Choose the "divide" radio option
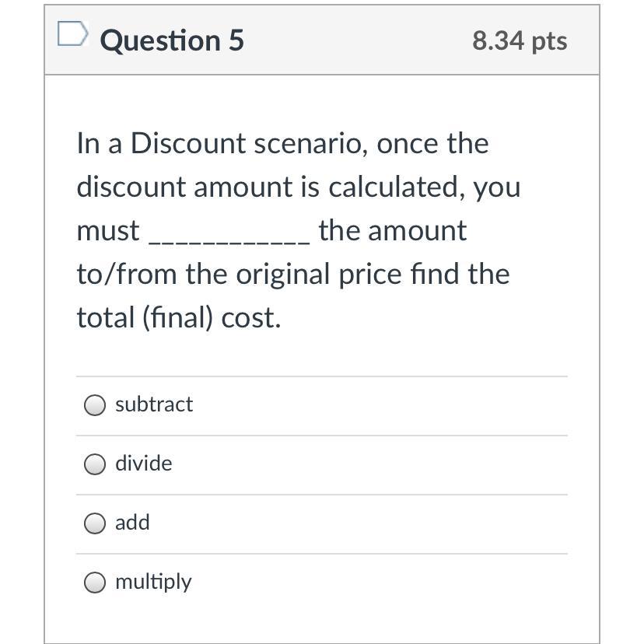The width and height of the screenshot is (644, 644). (x=95, y=464)
